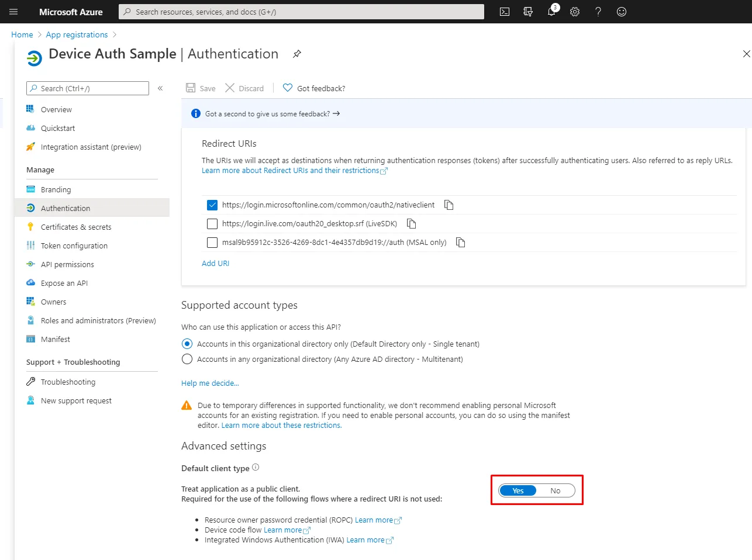Go to API permissions menu item

coord(67,264)
